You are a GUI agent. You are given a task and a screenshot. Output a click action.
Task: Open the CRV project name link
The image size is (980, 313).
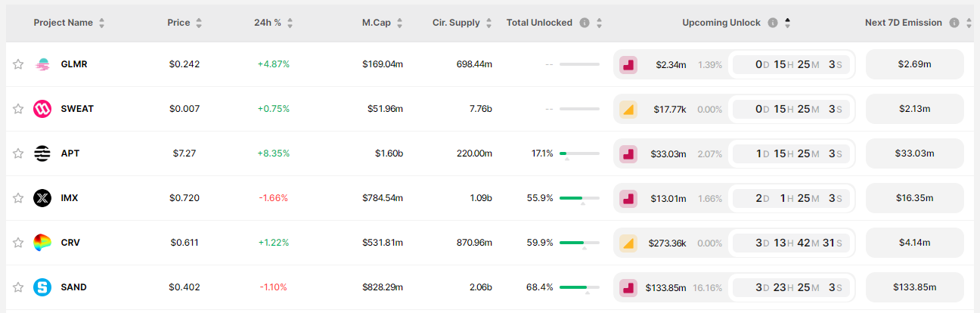click(x=70, y=243)
